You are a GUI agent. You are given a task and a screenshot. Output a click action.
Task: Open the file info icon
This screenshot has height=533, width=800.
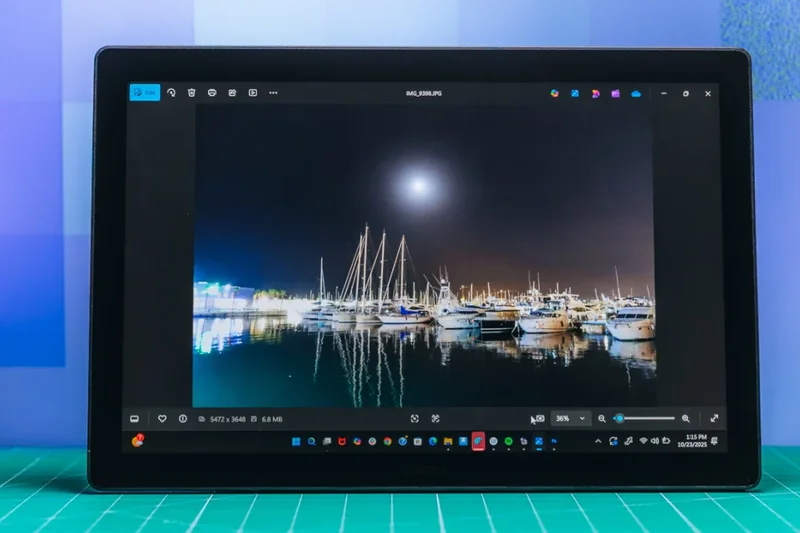pos(183,419)
